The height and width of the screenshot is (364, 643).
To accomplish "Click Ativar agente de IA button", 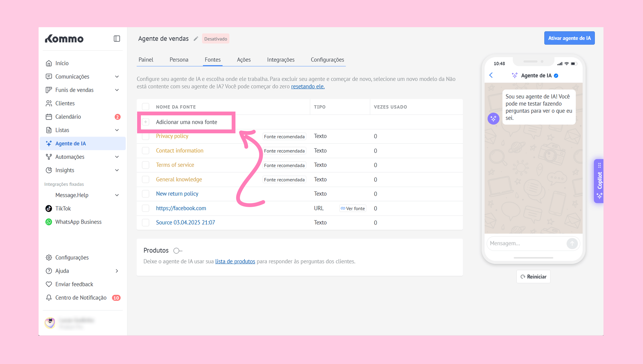I will [x=569, y=38].
